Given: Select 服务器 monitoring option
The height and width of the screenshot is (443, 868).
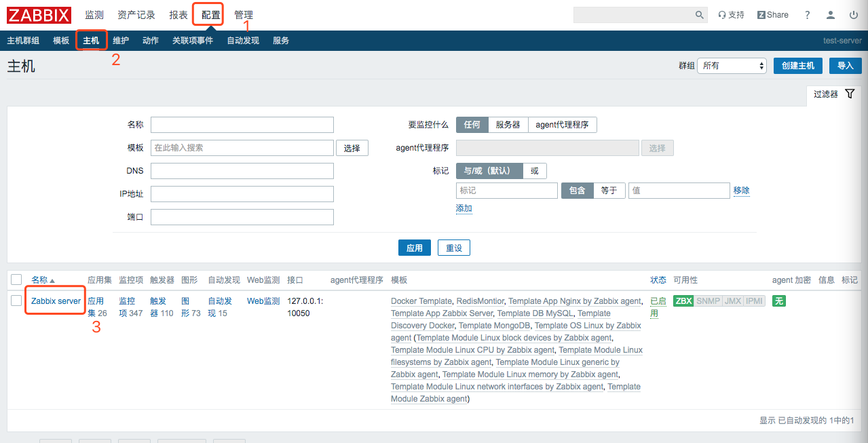Looking at the screenshot, I should [508, 125].
